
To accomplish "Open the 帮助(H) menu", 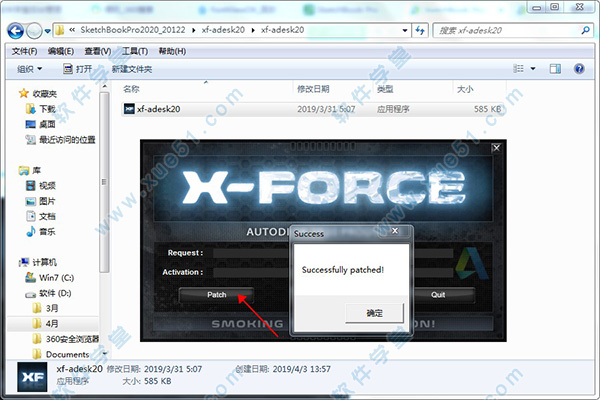I will point(172,51).
